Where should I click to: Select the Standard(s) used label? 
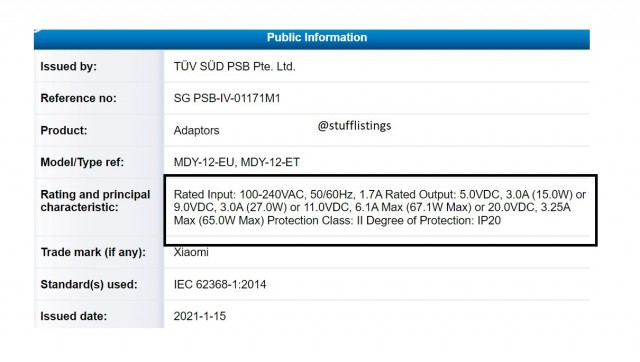point(89,284)
